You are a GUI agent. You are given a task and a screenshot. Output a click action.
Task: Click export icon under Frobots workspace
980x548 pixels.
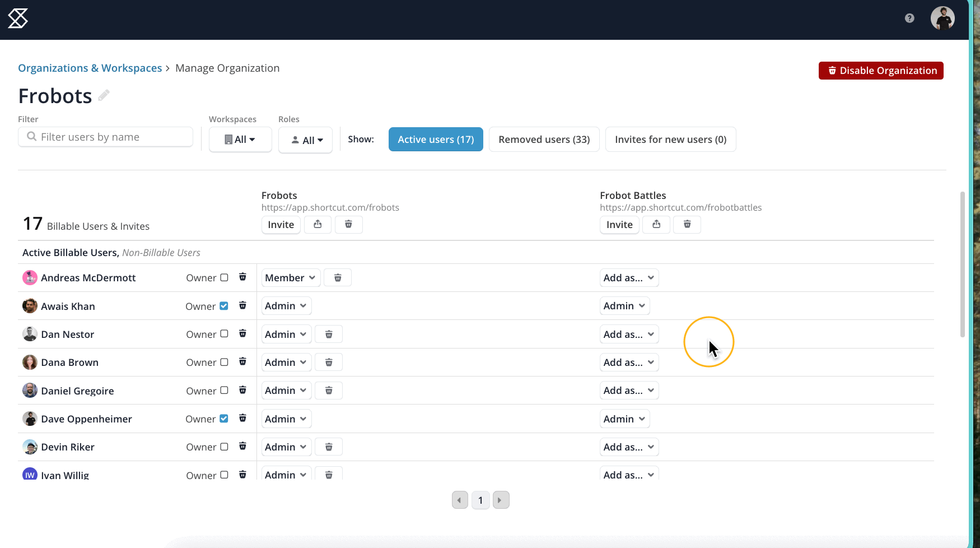pyautogui.click(x=318, y=225)
